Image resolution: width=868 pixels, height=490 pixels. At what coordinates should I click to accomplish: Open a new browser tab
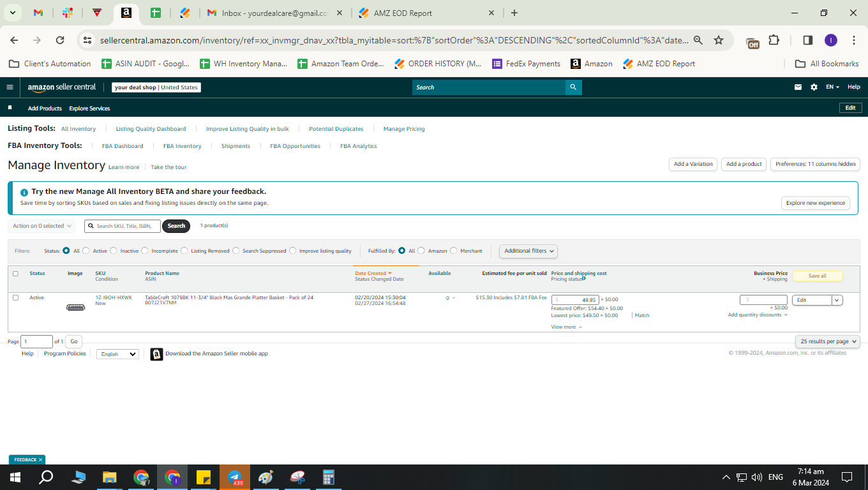click(x=514, y=13)
